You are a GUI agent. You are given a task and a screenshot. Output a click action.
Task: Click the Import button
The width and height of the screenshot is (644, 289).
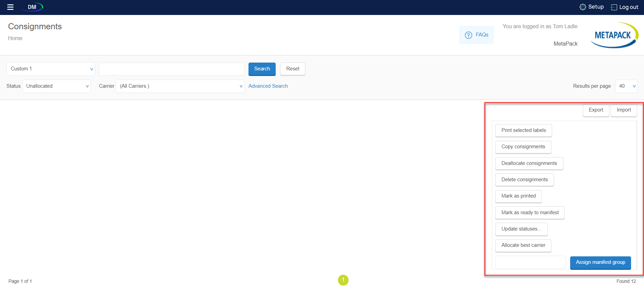click(x=624, y=110)
